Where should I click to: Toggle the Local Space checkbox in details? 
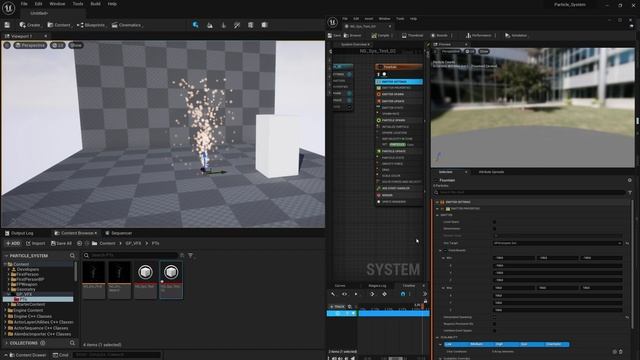pyautogui.click(x=494, y=222)
